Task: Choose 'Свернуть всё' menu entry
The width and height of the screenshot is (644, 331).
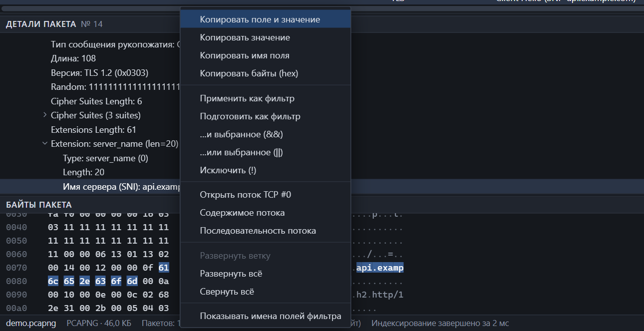Action: click(x=265, y=292)
